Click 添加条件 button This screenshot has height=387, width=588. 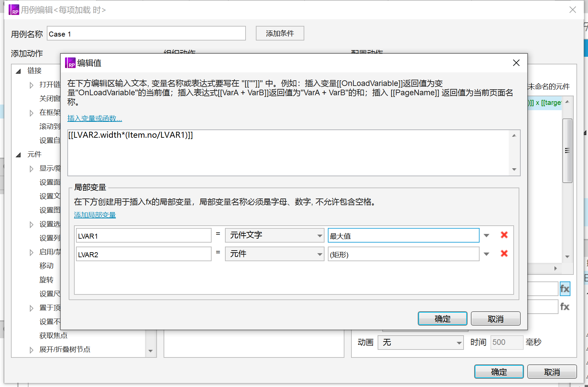[x=280, y=33]
